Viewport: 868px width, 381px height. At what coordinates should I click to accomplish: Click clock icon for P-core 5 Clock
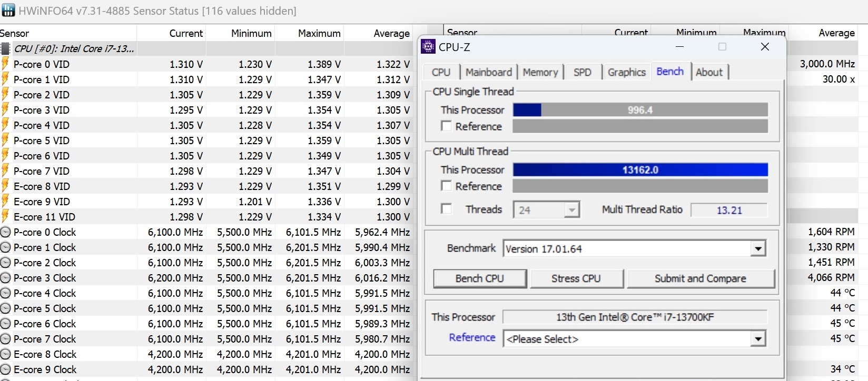click(x=5, y=308)
